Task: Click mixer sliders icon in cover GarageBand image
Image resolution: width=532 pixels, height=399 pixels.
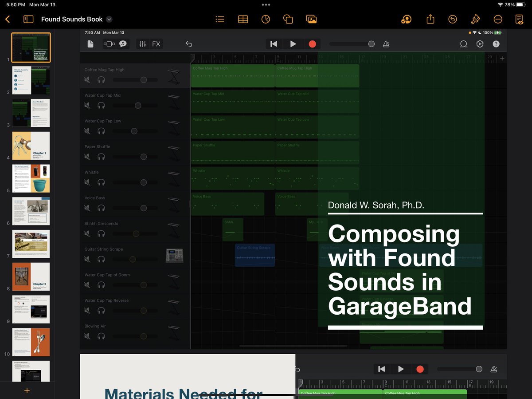Action: coord(142,44)
